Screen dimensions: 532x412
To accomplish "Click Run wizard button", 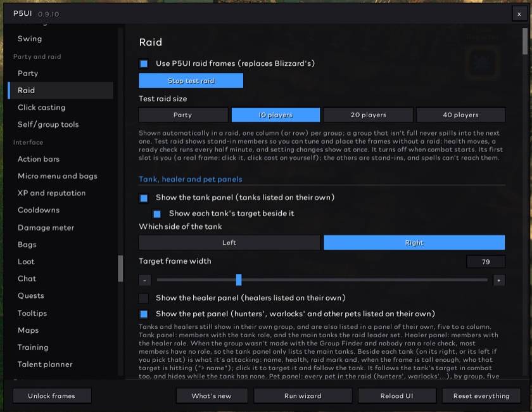I will click(x=303, y=396).
